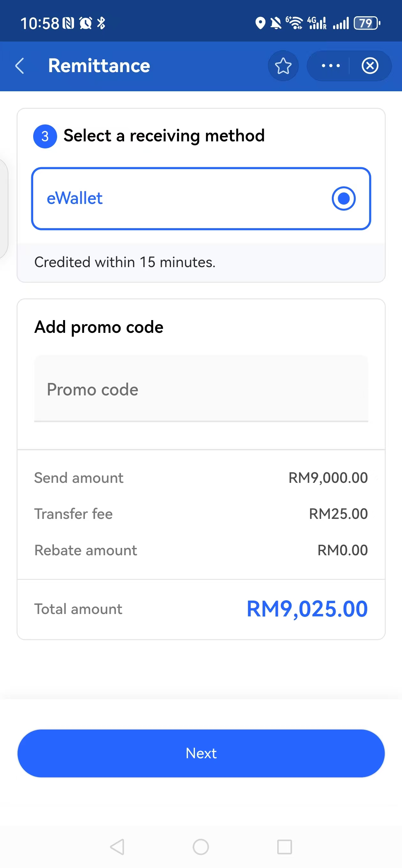This screenshot has height=868, width=402.
Task: Focus the Promo code input field
Action: (x=201, y=390)
